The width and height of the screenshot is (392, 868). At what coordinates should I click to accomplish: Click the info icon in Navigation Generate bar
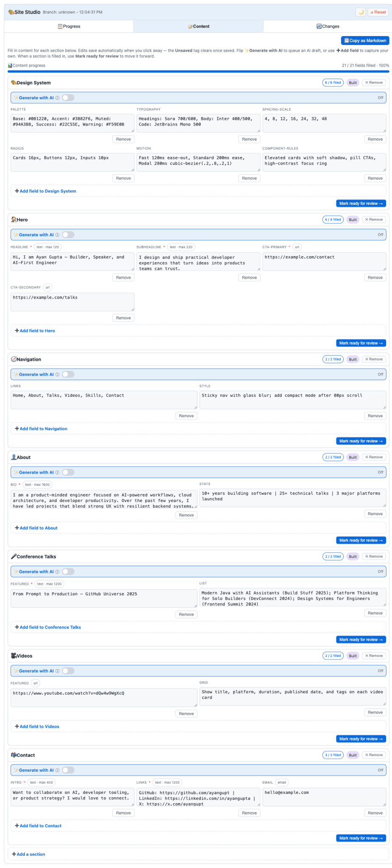(58, 374)
